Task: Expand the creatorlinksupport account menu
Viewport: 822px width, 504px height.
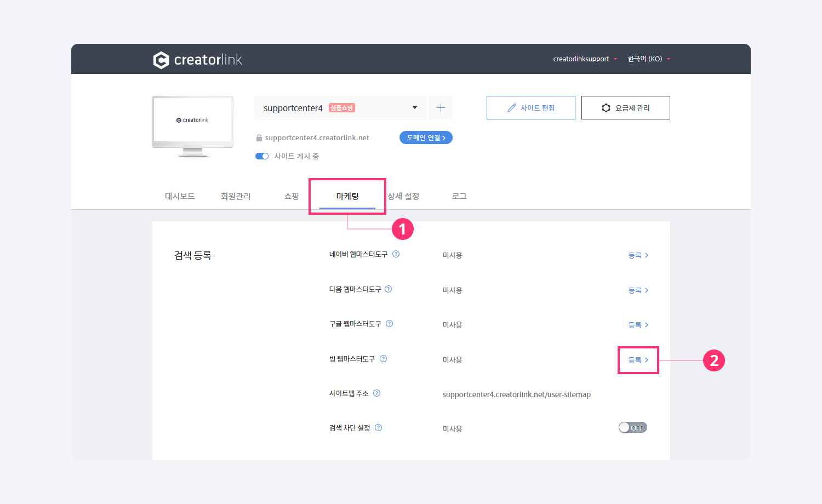Action: point(585,59)
